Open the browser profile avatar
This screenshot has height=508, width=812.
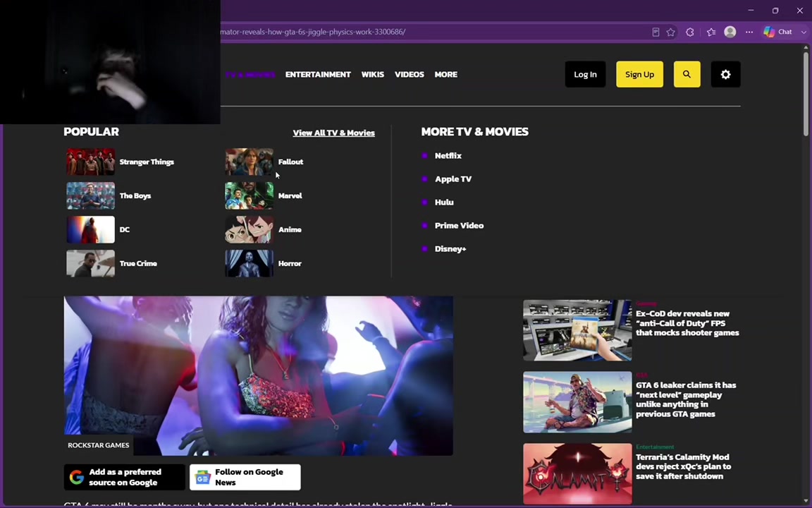[730, 32]
